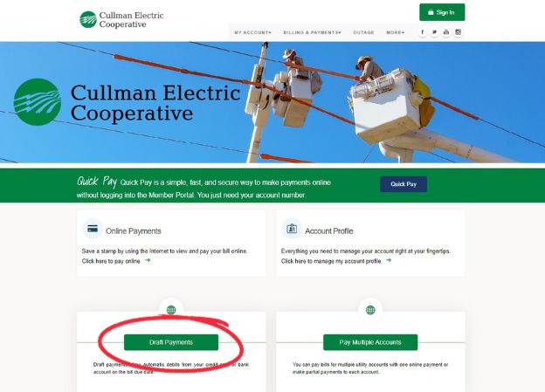Click the globe icon above Draft Payments

tap(171, 310)
